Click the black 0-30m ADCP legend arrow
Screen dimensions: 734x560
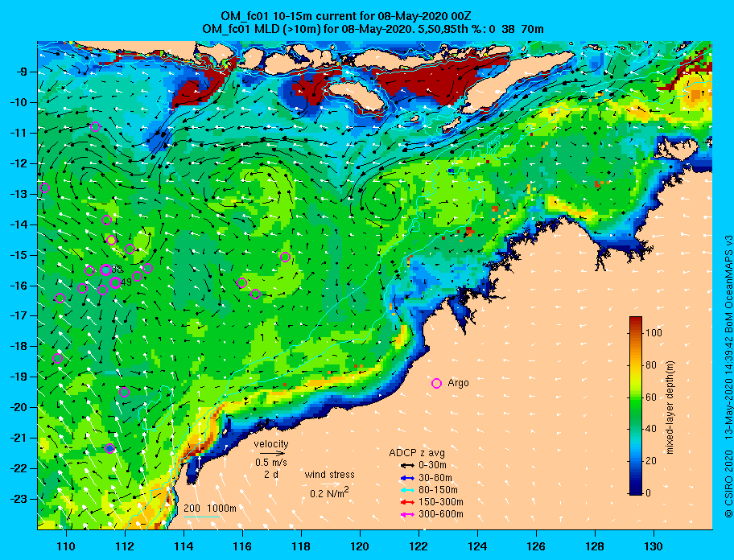(x=407, y=466)
